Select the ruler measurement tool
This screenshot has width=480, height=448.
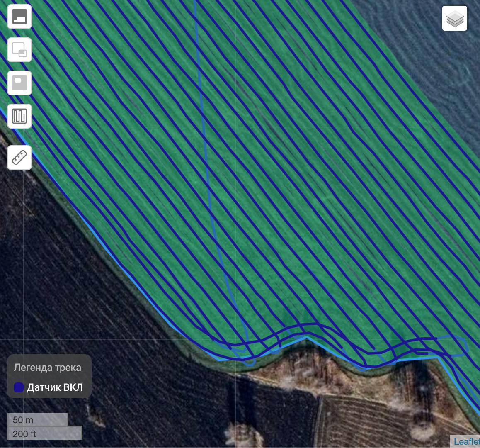pos(19,158)
